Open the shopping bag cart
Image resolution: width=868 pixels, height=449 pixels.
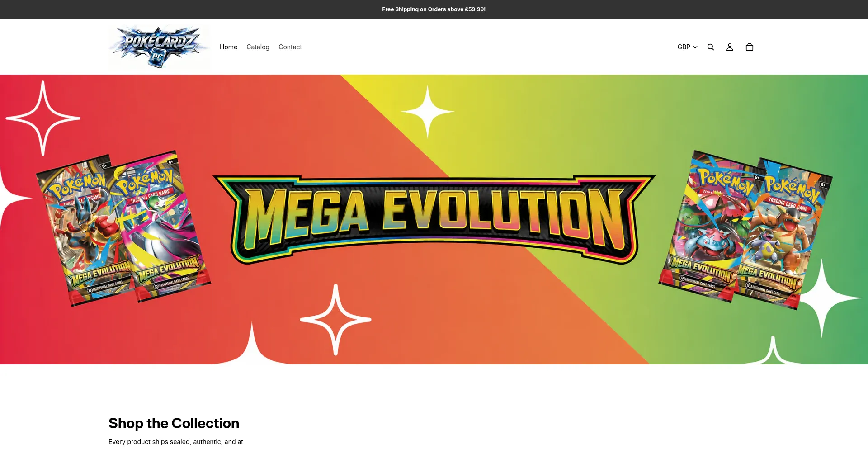749,47
